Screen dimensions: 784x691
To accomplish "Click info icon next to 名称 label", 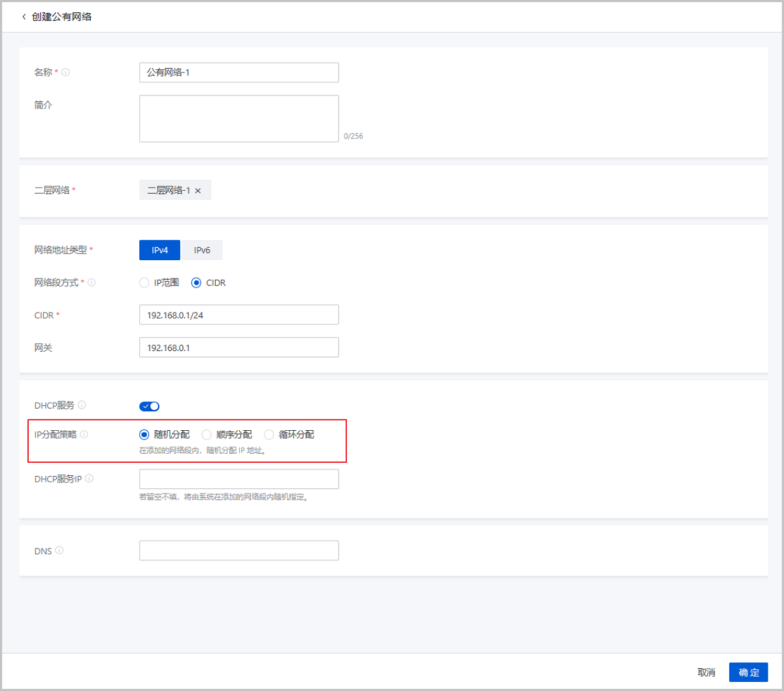I will point(65,73).
